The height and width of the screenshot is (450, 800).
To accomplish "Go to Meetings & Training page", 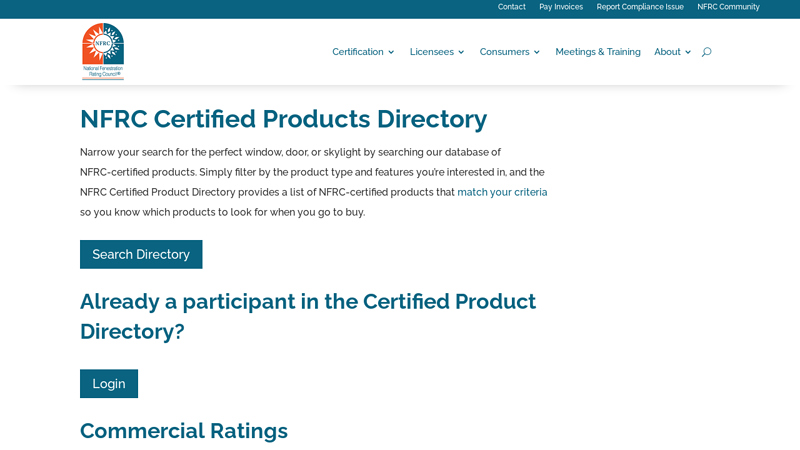I will point(597,52).
